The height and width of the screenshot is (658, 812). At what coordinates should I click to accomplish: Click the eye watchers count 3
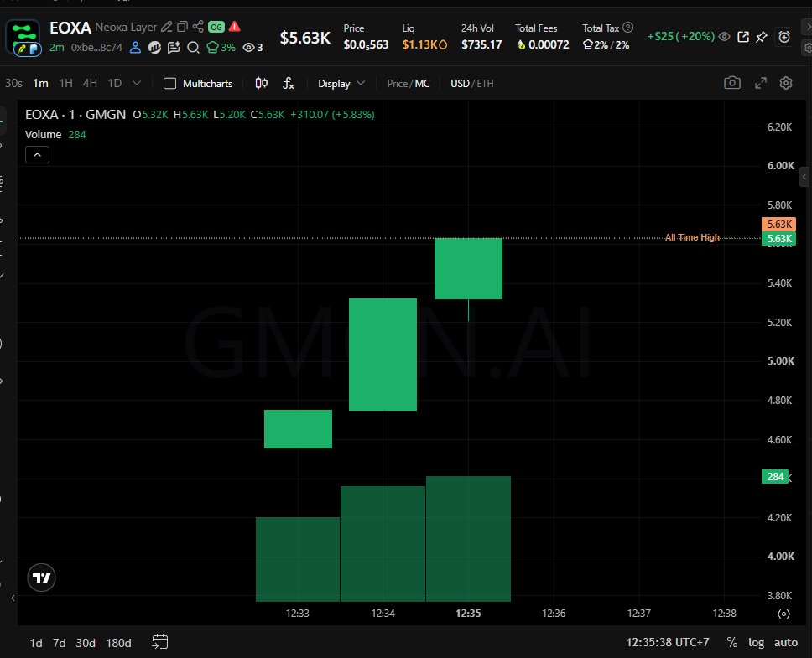pyautogui.click(x=252, y=48)
